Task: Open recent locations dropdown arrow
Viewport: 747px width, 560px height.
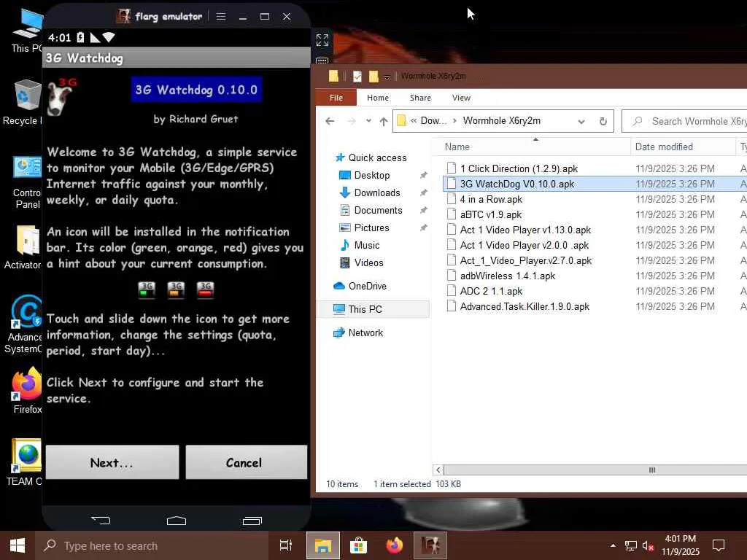Action: (x=368, y=121)
